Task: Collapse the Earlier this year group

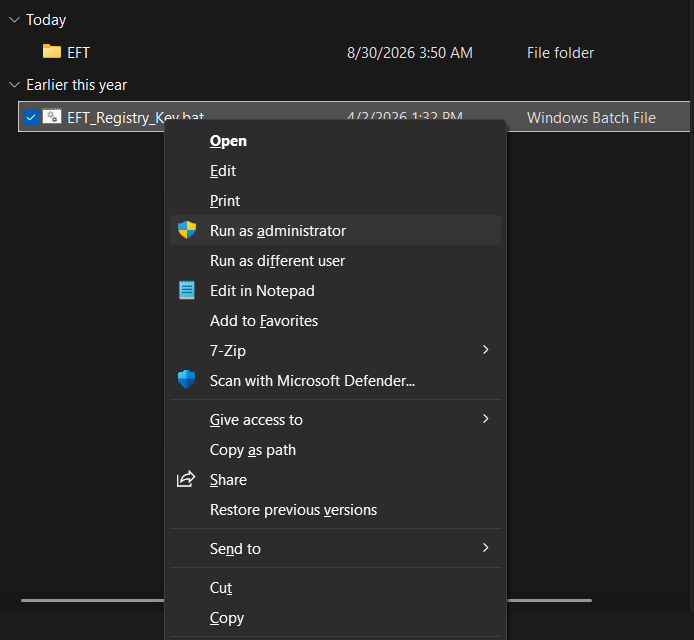Action: (15, 85)
